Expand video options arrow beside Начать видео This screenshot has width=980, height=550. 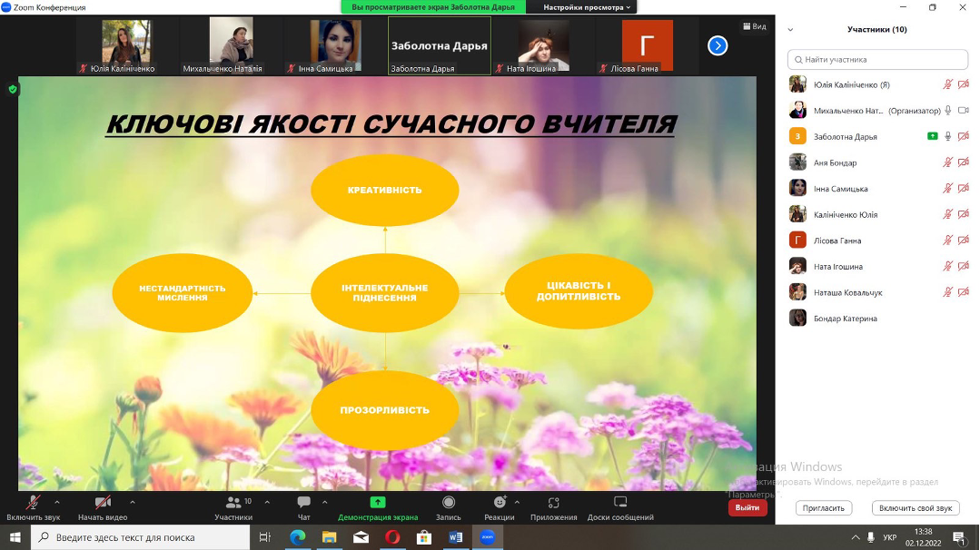[133, 502]
